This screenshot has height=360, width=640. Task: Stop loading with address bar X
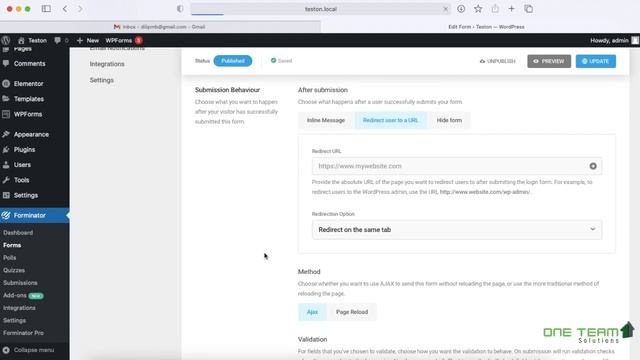point(445,9)
